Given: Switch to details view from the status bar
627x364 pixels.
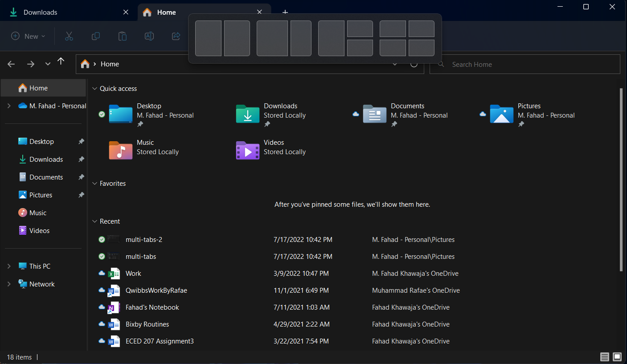Looking at the screenshot, I should pyautogui.click(x=604, y=357).
